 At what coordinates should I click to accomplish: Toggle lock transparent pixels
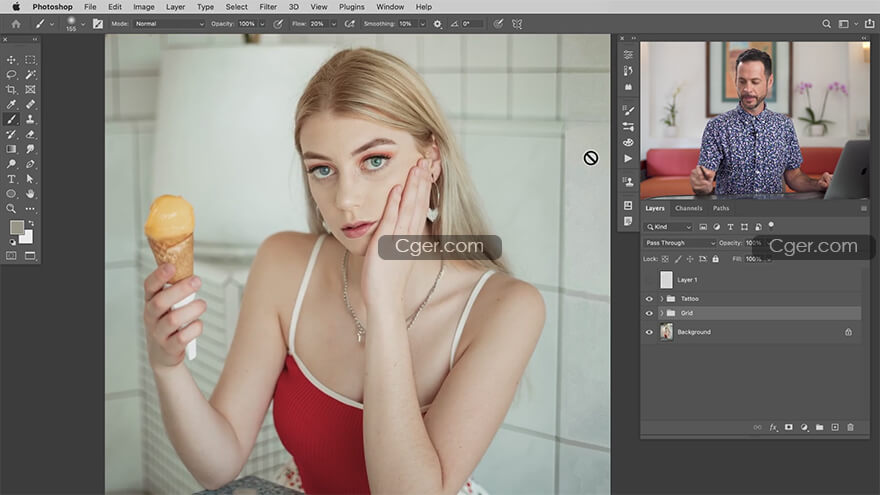[x=665, y=259]
